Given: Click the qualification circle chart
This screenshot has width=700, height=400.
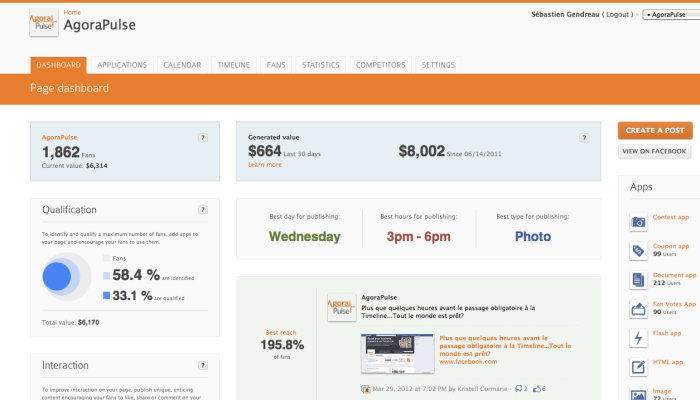Looking at the screenshot, I should [x=67, y=276].
